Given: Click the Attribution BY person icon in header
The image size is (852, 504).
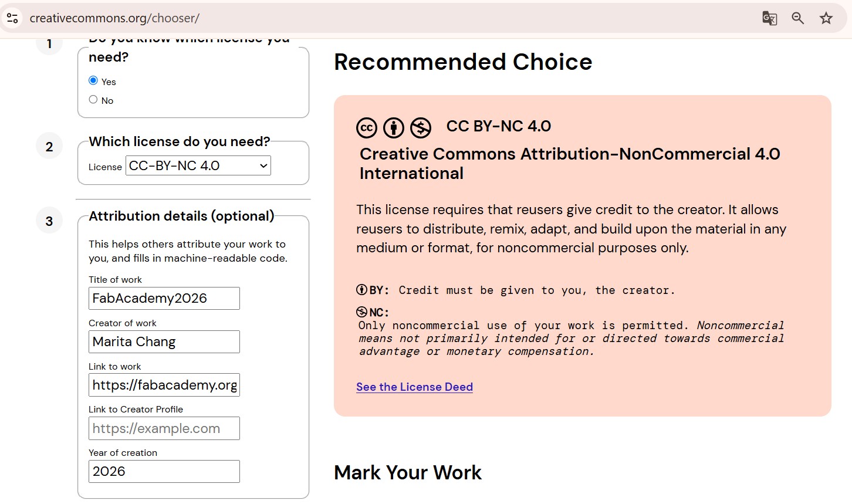Looking at the screenshot, I should 394,127.
